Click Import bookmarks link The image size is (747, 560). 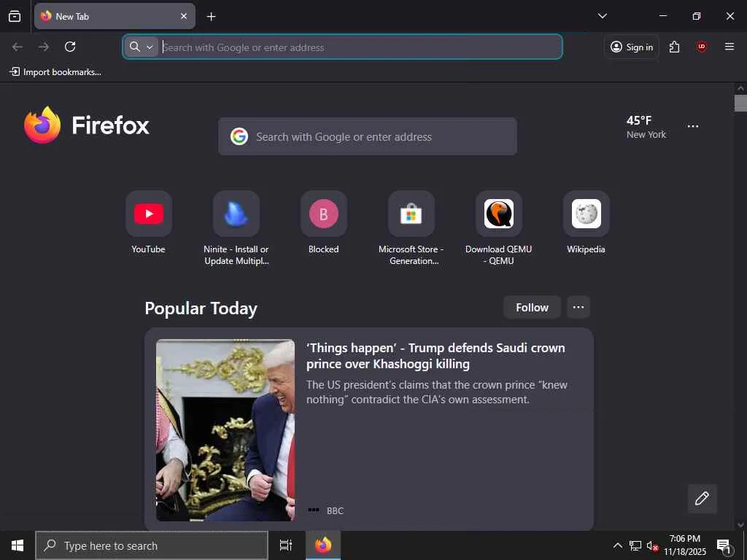point(55,72)
